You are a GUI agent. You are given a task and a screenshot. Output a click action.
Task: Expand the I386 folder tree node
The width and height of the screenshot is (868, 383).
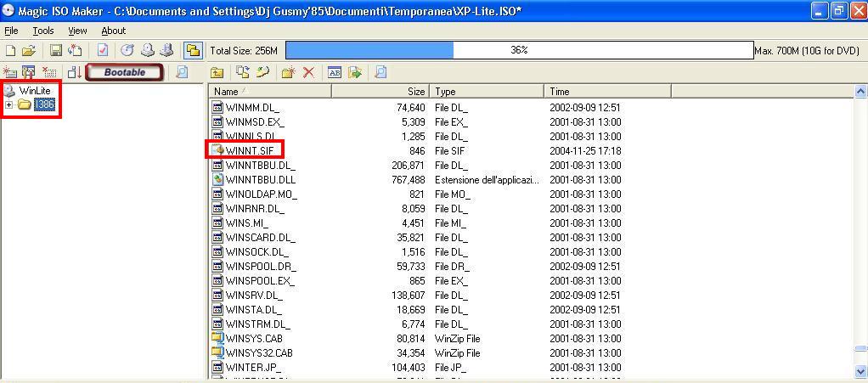coord(8,104)
